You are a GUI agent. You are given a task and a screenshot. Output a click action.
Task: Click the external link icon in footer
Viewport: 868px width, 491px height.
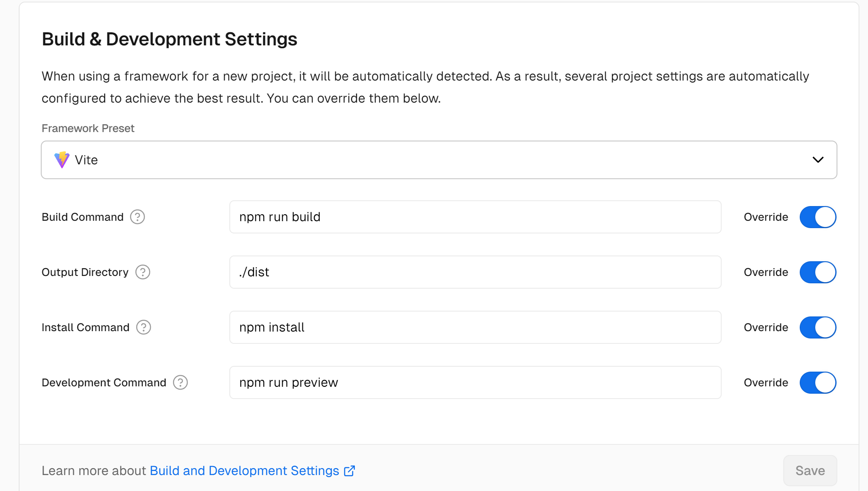[350, 471]
